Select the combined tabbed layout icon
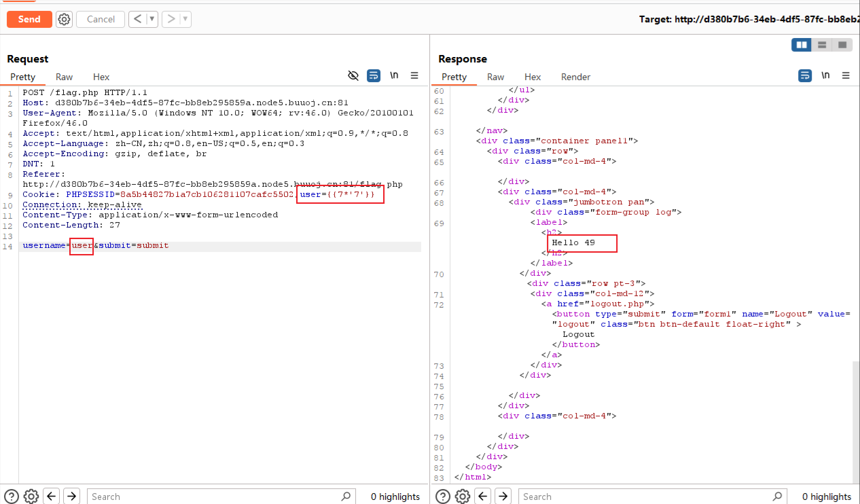The image size is (860, 504). [x=842, y=45]
